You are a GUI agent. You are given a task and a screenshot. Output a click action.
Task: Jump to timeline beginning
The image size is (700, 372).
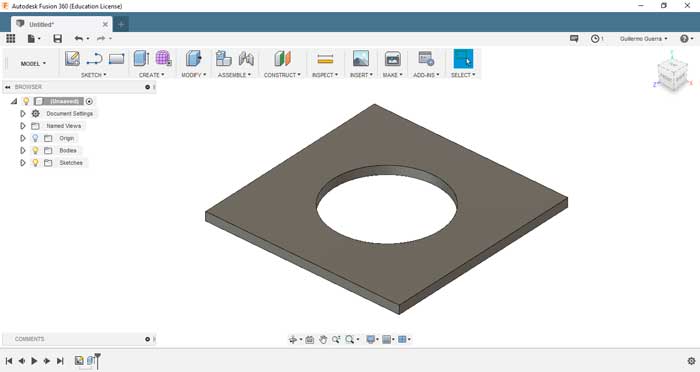coord(8,361)
